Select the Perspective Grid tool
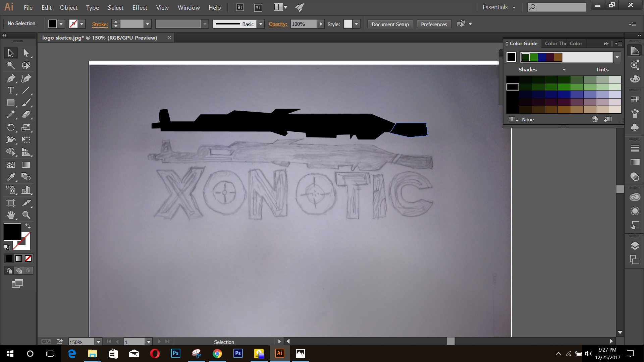 point(26,152)
